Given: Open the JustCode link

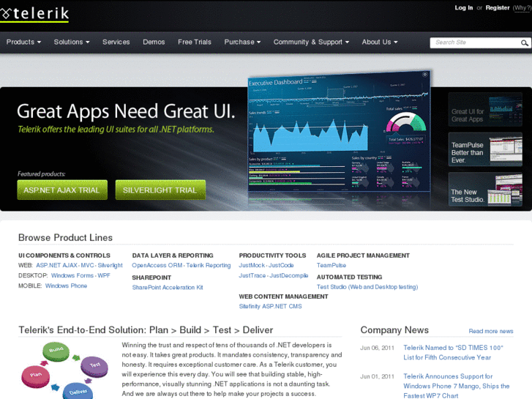Looking at the screenshot, I should coord(281,265).
